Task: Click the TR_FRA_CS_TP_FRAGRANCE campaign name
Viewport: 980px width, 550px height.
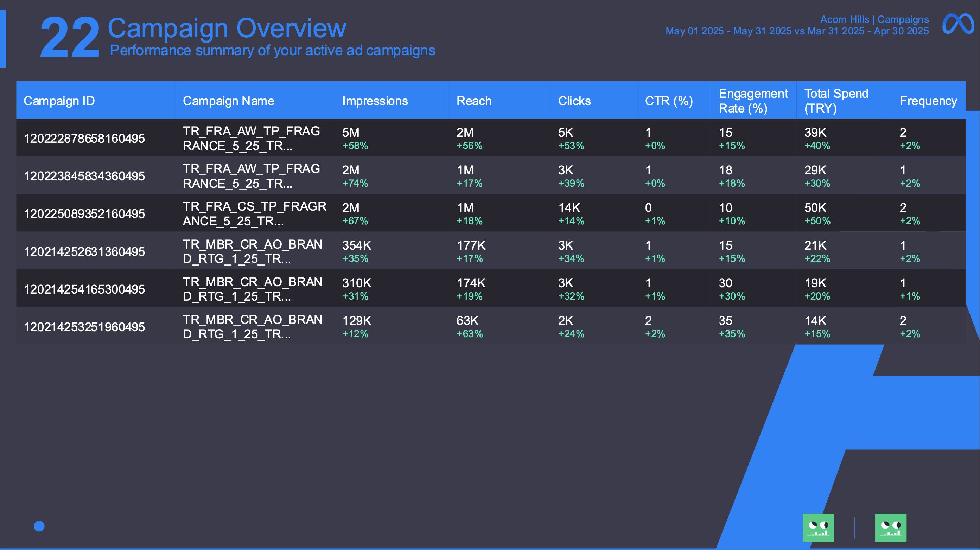Action: [x=255, y=214]
